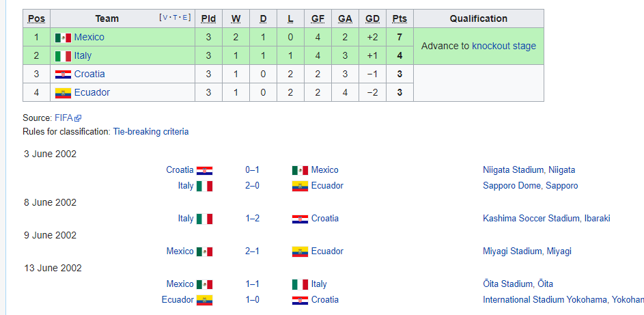This screenshot has width=644, height=315.
Task: Open the 'V' view-template link in table header
Action: pyautogui.click(x=165, y=18)
